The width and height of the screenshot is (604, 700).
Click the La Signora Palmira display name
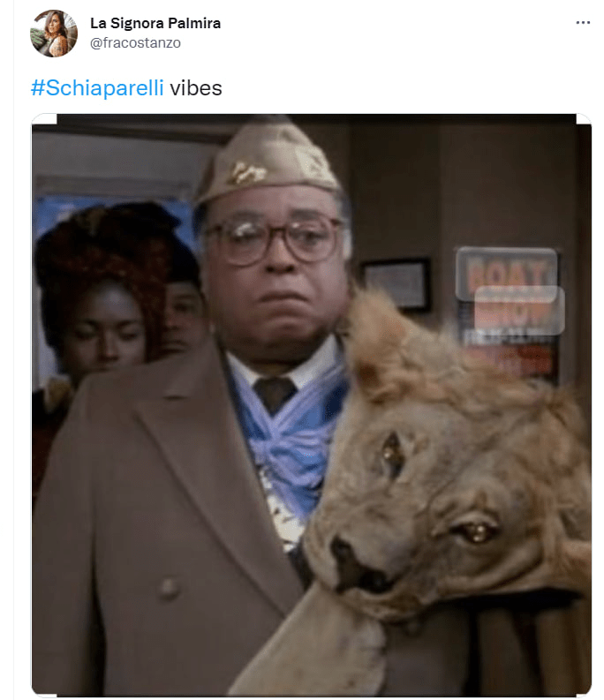point(155,23)
